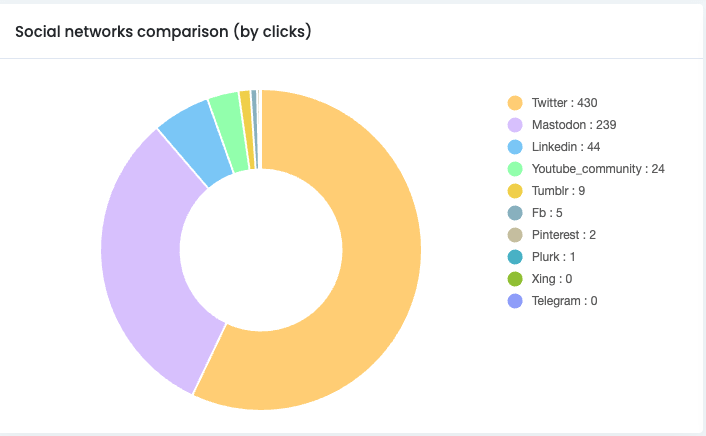Click the Twitter legend color circle

pos(515,103)
